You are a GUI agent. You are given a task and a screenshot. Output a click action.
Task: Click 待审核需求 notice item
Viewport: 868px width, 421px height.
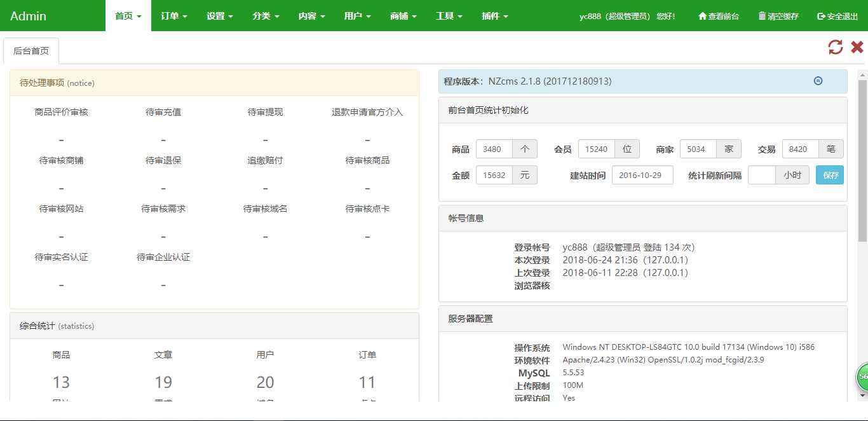point(163,209)
